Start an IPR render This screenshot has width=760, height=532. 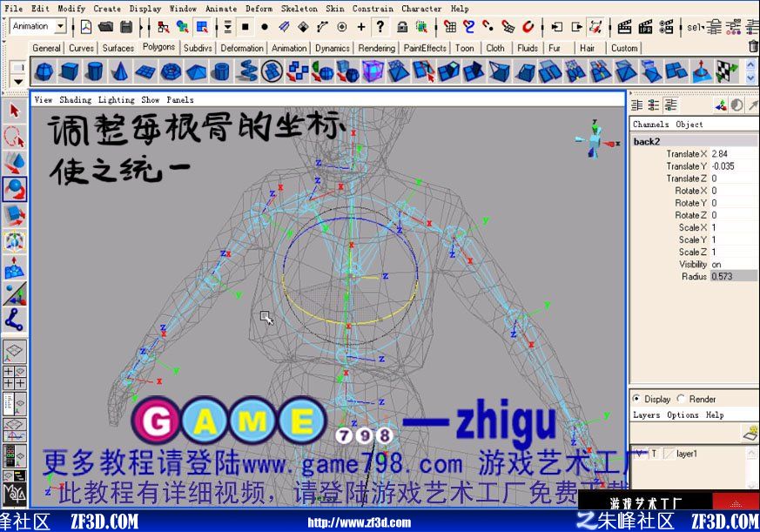click(x=645, y=27)
